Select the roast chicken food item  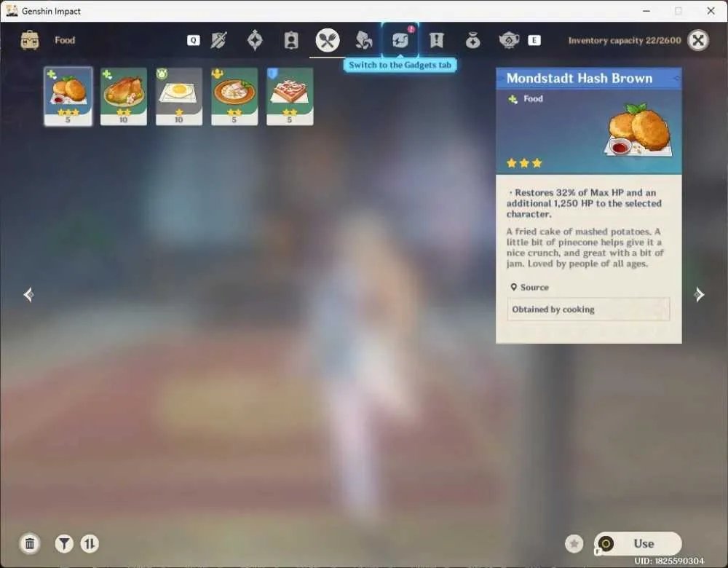(124, 96)
